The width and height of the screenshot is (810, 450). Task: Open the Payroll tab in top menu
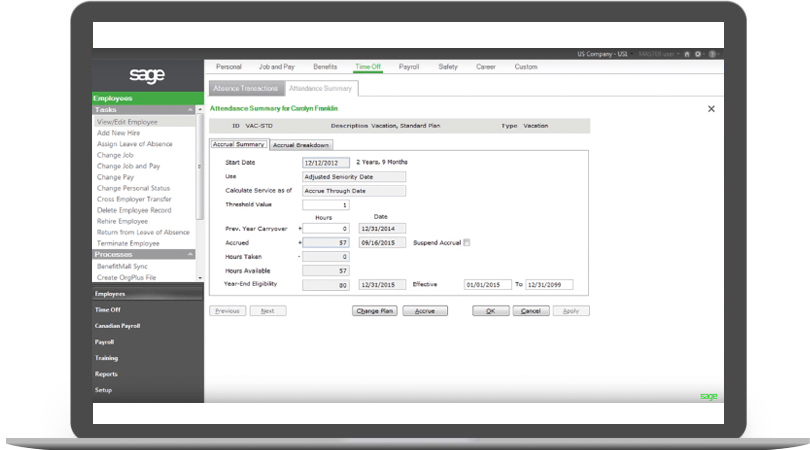coord(409,67)
